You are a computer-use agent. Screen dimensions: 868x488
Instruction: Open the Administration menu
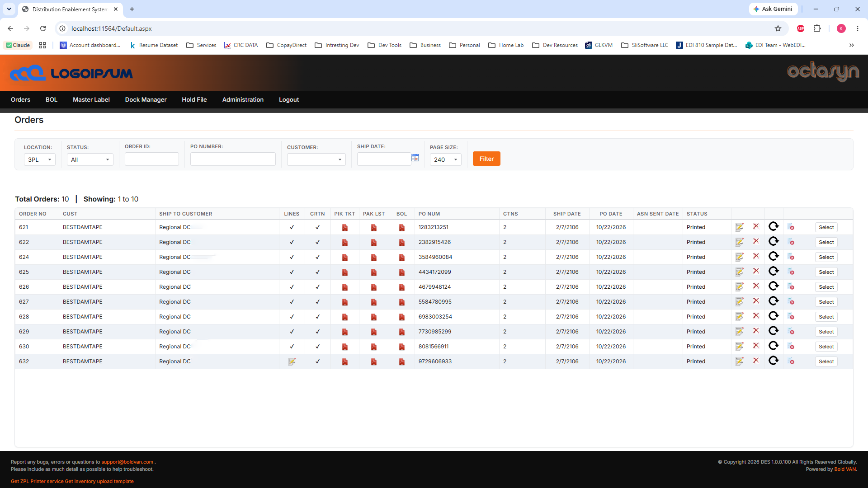click(243, 99)
